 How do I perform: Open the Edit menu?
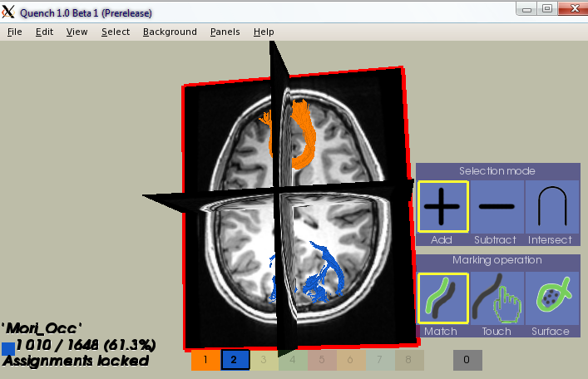point(44,32)
